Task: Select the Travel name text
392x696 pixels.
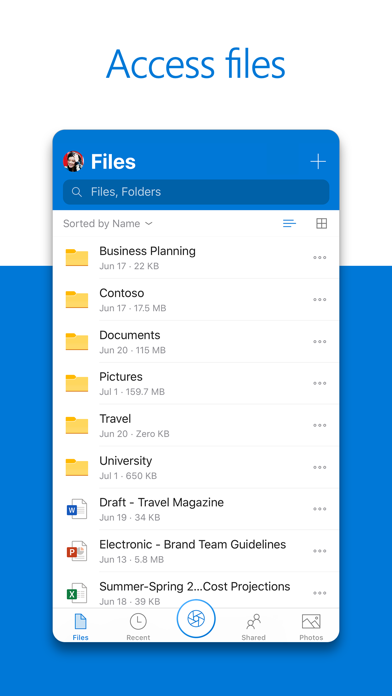Action: click(x=115, y=419)
